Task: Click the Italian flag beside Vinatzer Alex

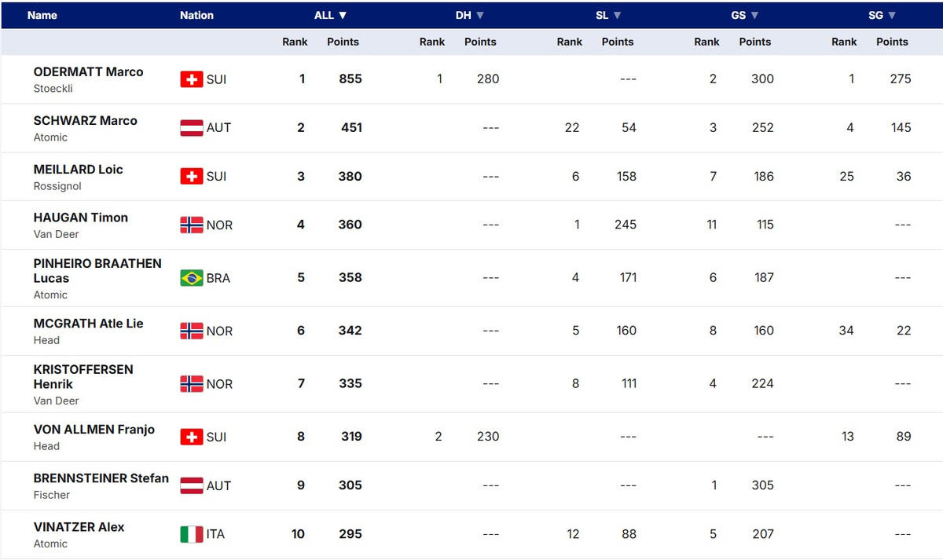Action: pyautogui.click(x=192, y=534)
